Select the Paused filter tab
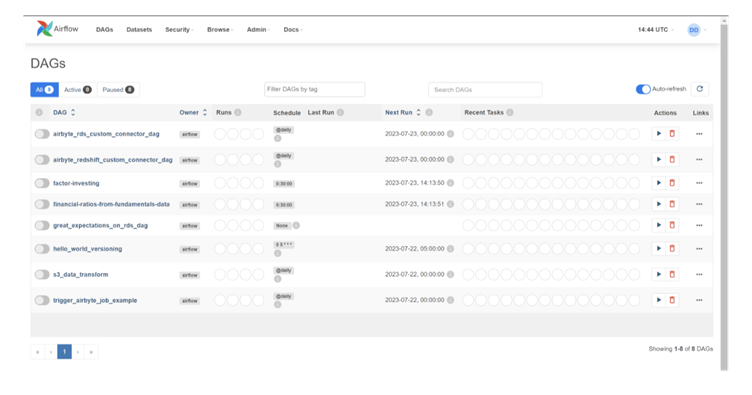752x395 pixels. [x=118, y=90]
